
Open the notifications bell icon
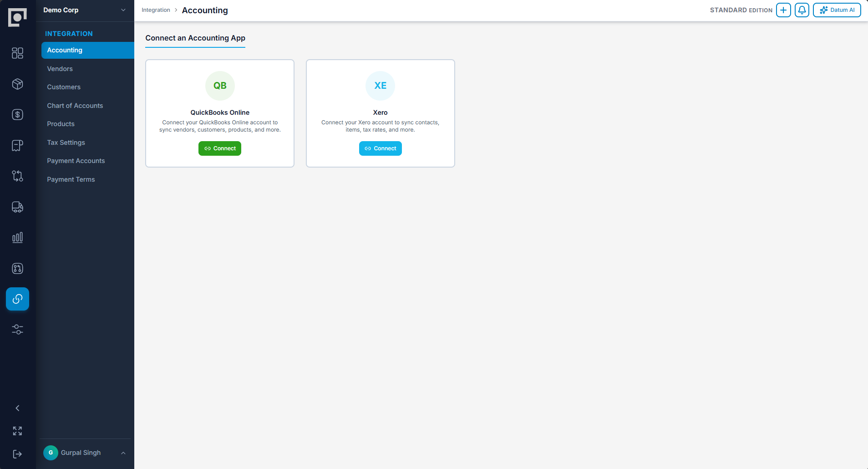(x=802, y=10)
